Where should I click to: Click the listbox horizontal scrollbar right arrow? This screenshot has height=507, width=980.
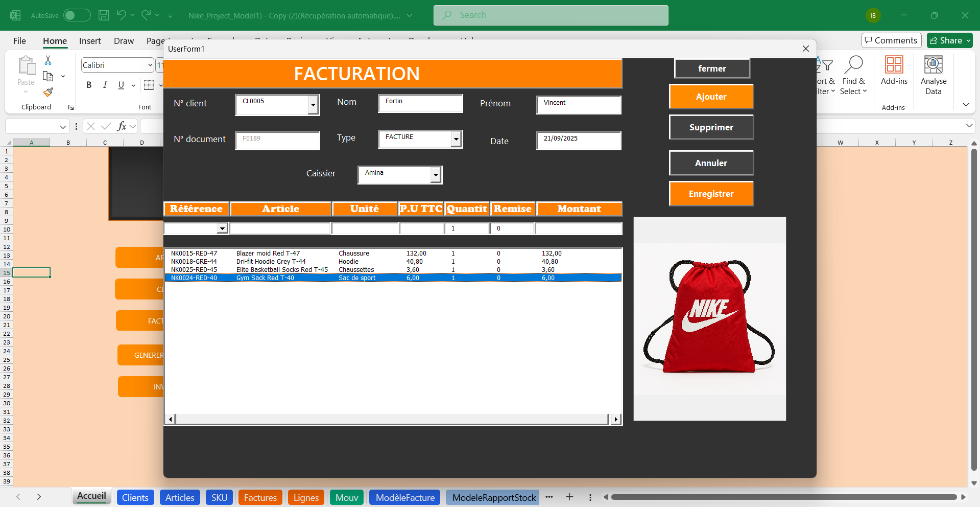[x=615, y=419]
